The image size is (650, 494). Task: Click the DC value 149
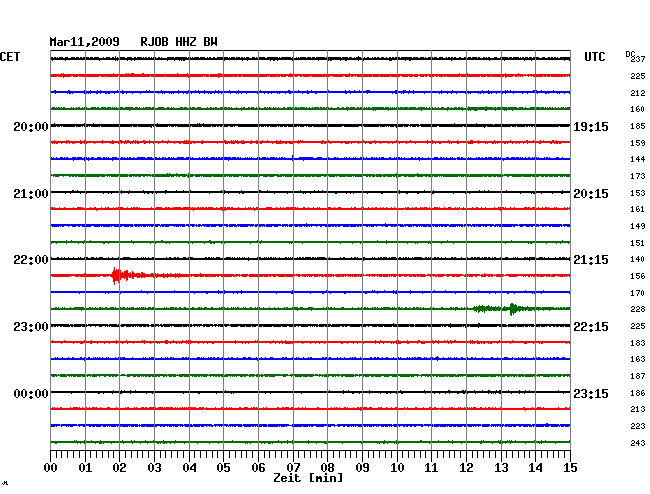(x=638, y=226)
